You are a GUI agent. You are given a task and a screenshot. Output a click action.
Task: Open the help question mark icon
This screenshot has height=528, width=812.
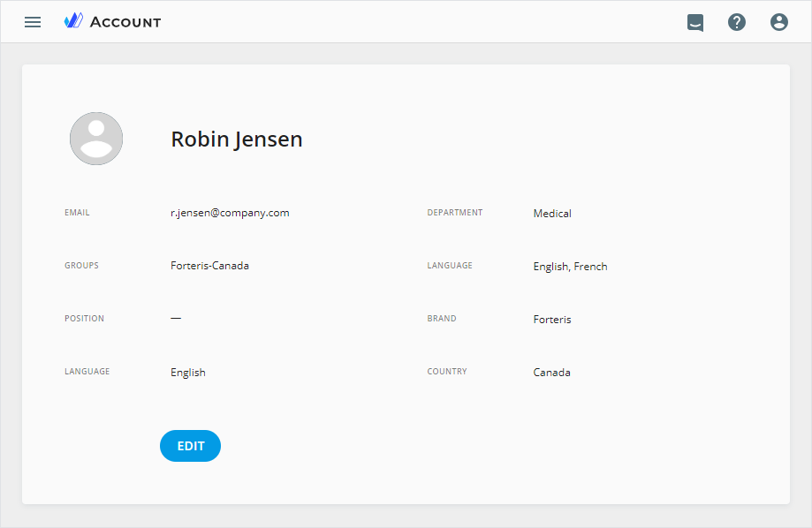point(737,22)
